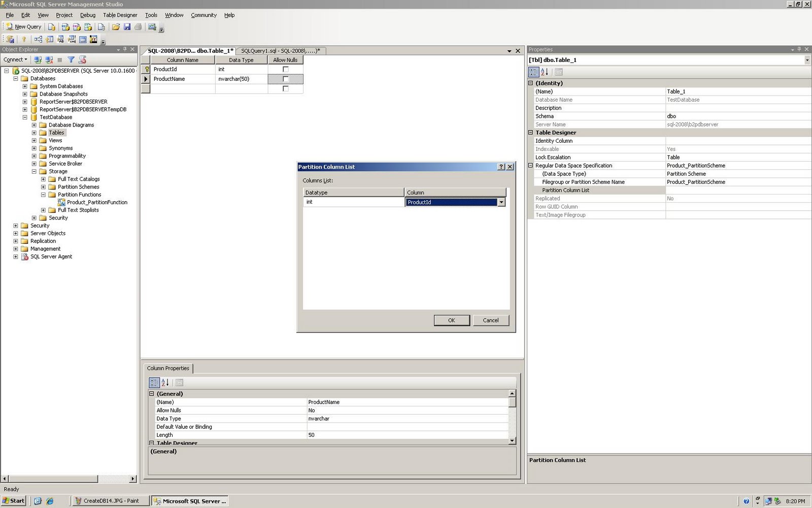The width and height of the screenshot is (812, 508).
Task: Switch to the SQLQuery1.sql tab
Action: (x=281, y=51)
